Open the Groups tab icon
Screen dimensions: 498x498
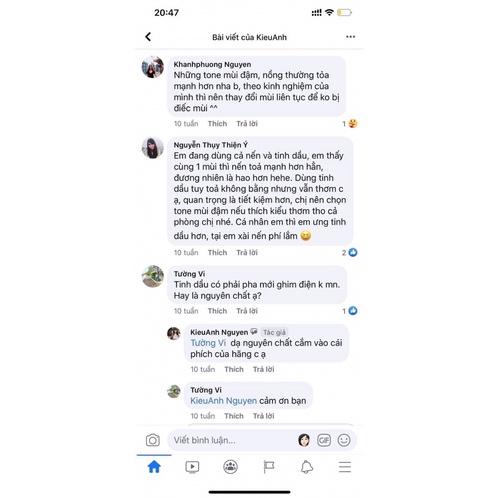(230, 467)
